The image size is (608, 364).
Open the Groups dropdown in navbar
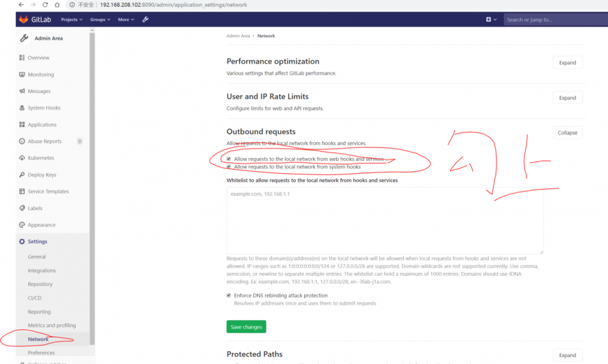(100, 19)
